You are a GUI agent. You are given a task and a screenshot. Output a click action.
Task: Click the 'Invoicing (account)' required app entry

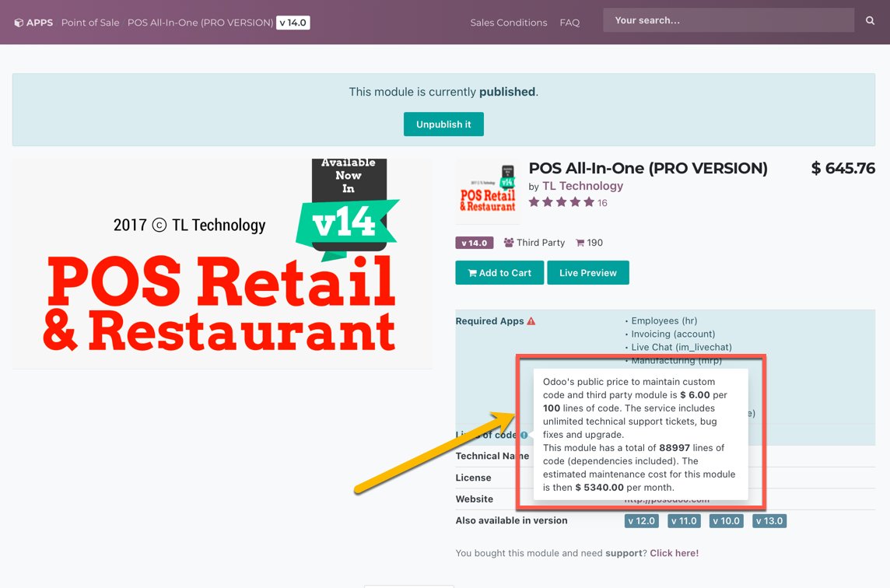point(673,334)
